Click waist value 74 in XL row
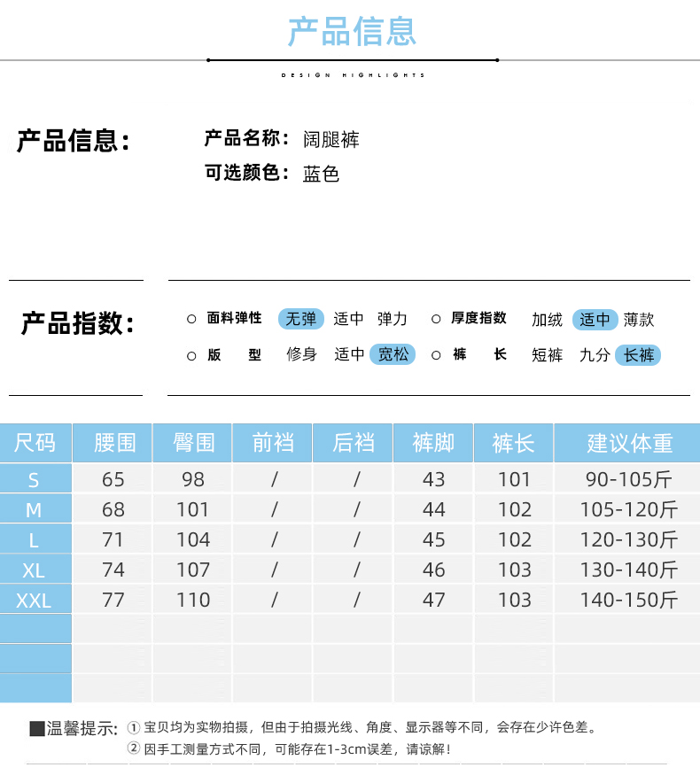700x783 pixels. 113,570
